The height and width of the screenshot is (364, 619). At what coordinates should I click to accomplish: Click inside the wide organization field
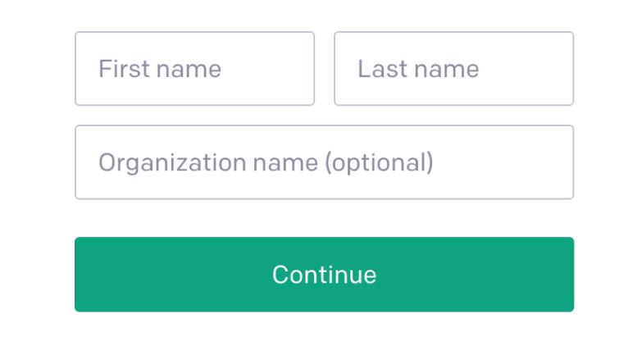click(324, 162)
